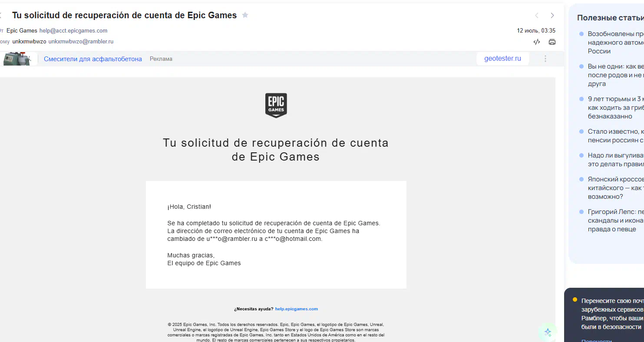
Task: Open ad options three-dot menu
Action: tap(545, 59)
